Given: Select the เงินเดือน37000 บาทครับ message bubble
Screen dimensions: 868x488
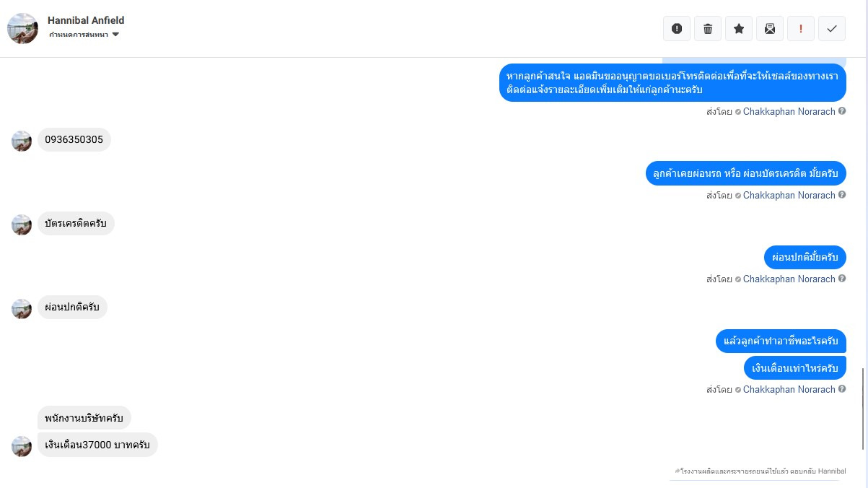Looking at the screenshot, I should [x=97, y=445].
